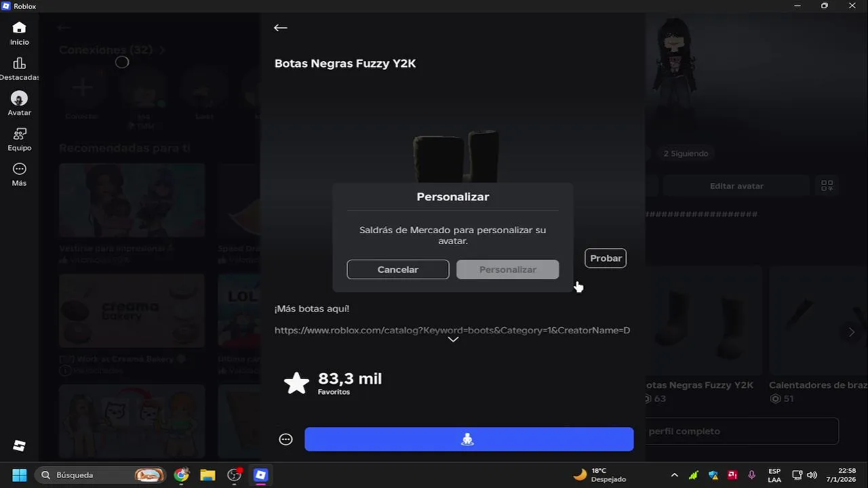Expand the item description chevron

click(453, 340)
